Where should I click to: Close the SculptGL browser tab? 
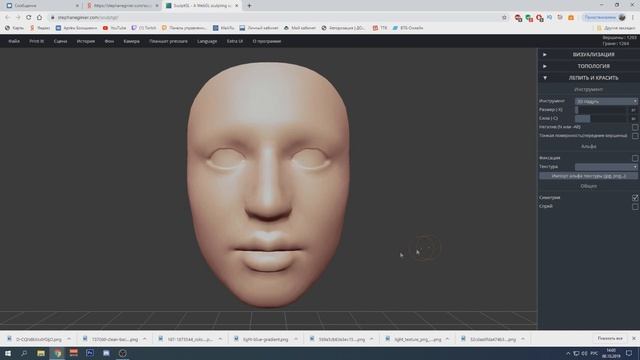236,6
